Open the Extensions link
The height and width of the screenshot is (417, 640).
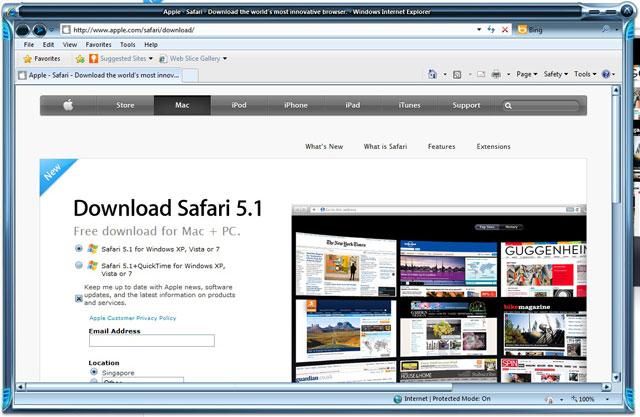pyautogui.click(x=493, y=146)
